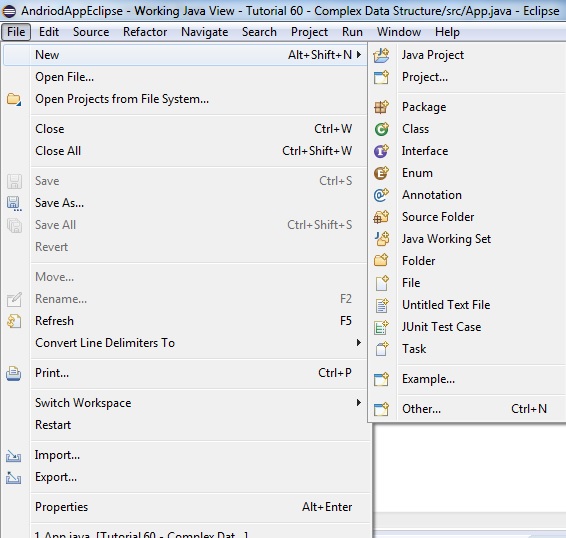
Task: Choose Save As... menu entry
Action: pos(186,203)
